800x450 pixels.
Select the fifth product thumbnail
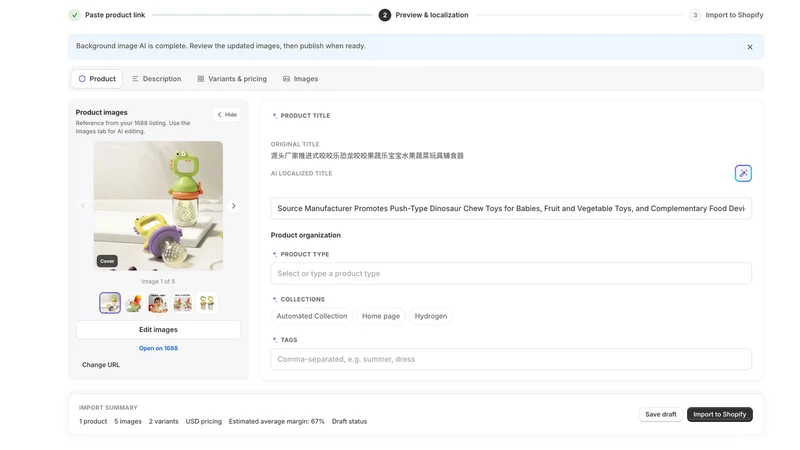coord(207,303)
